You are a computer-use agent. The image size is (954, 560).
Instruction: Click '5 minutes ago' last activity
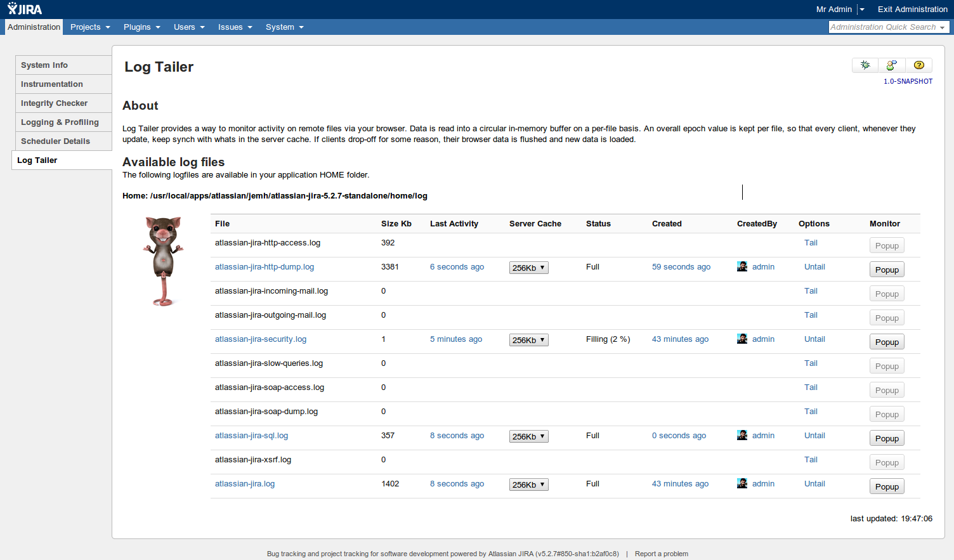456,339
